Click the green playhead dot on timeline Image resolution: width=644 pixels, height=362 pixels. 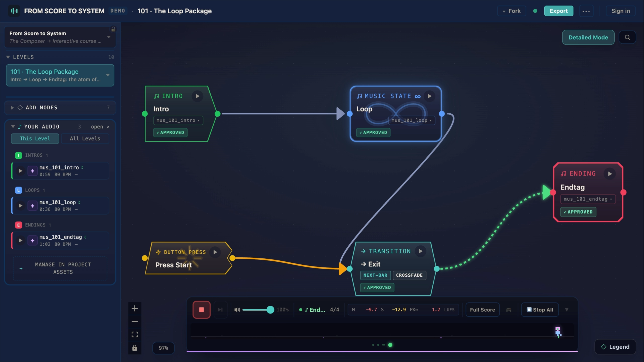390,345
